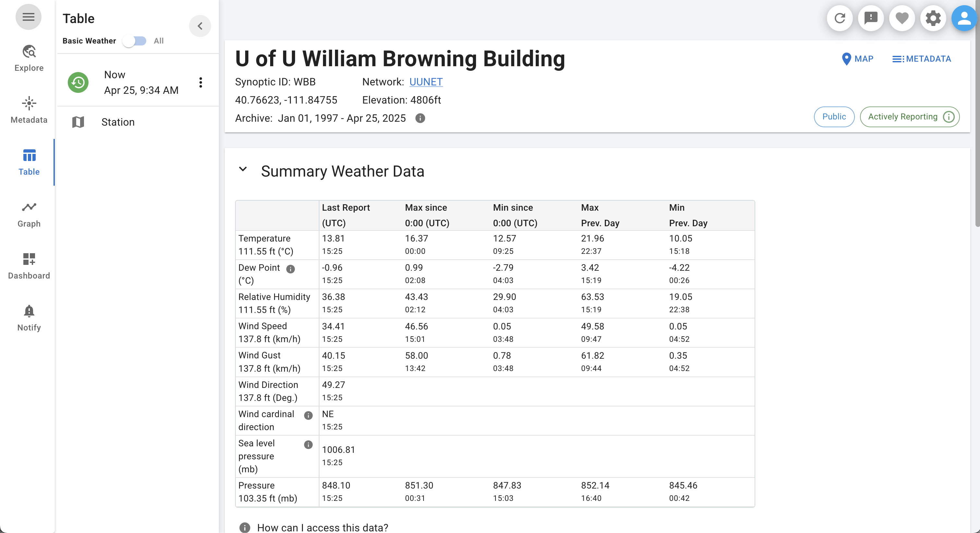The image size is (980, 533).
Task: Click the METADATA button
Action: [921, 59]
